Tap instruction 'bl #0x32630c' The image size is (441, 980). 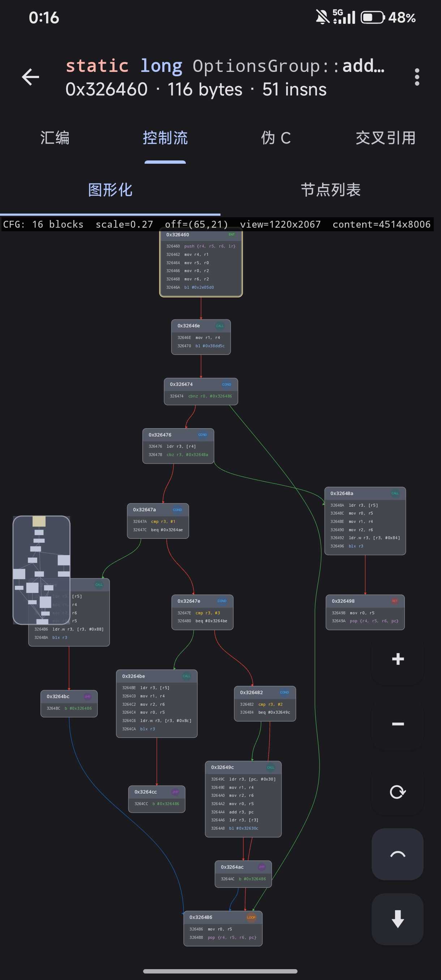244,828
